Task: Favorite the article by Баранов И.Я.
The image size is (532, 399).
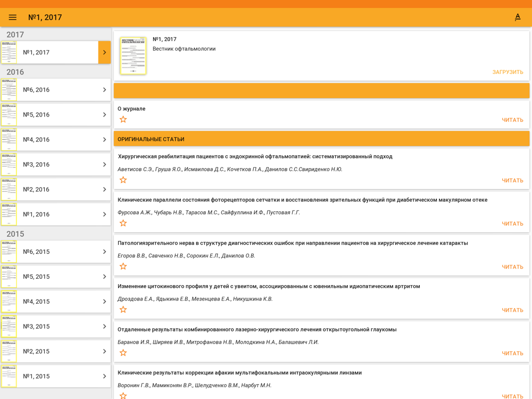Action: click(123, 353)
